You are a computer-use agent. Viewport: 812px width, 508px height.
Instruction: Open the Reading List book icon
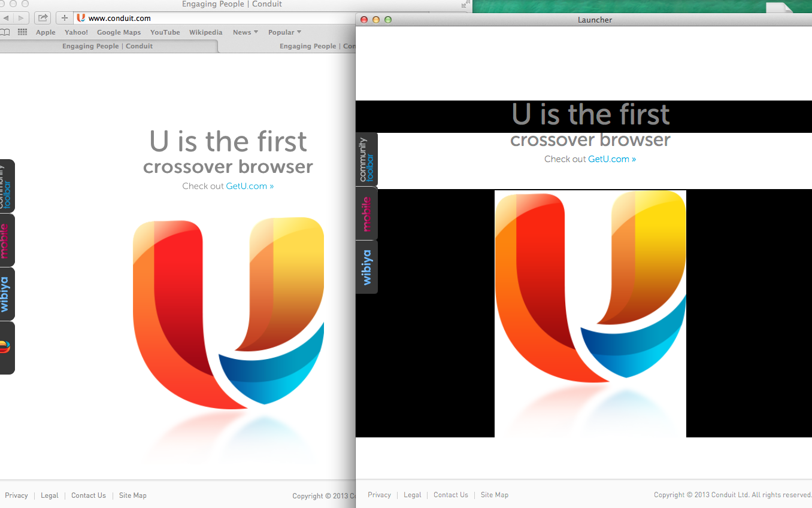point(5,32)
